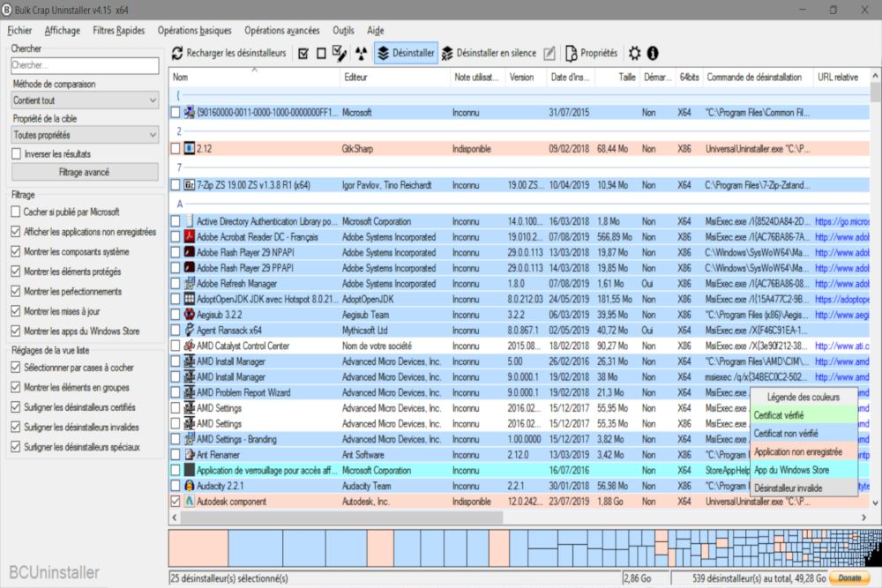
Task: Toggle Montrer les apps du Windows Store
Action: pos(16,331)
